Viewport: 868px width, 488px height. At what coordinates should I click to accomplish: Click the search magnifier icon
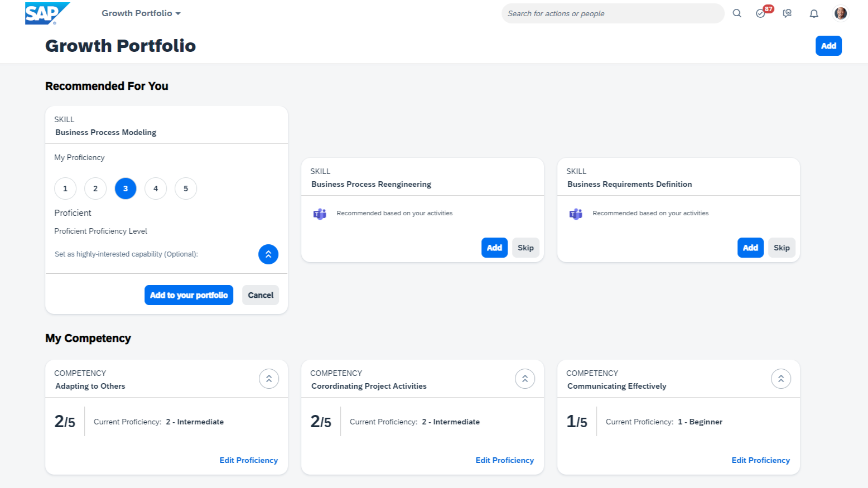[737, 13]
